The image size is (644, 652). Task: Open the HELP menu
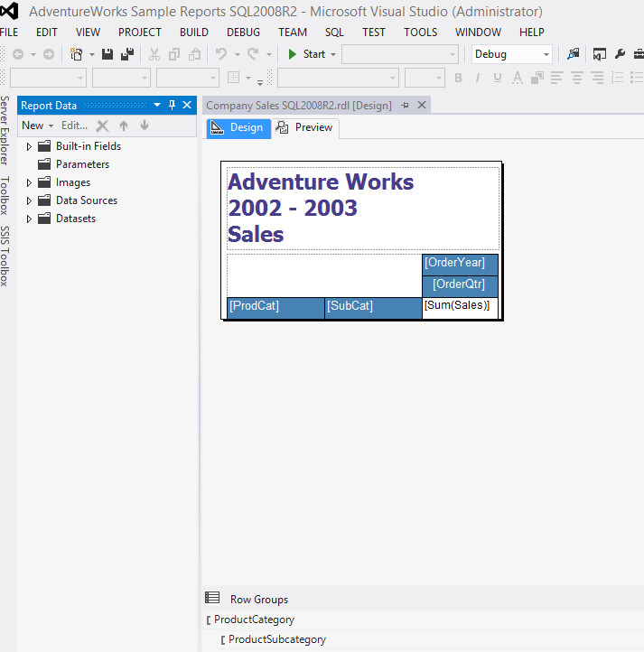click(x=532, y=32)
